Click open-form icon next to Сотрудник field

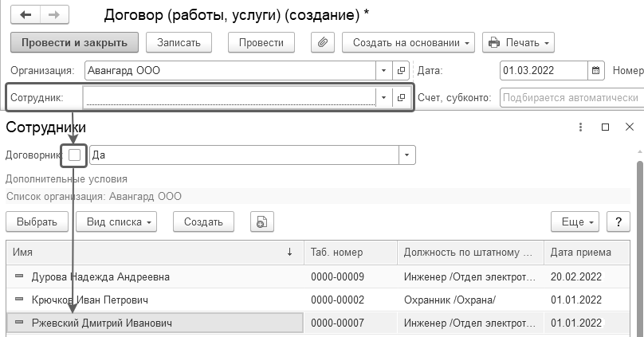[402, 97]
